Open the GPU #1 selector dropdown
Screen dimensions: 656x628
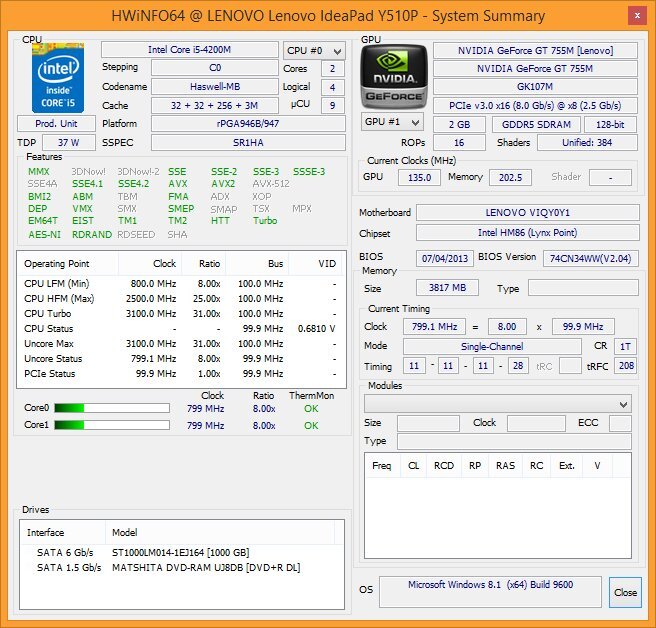392,122
